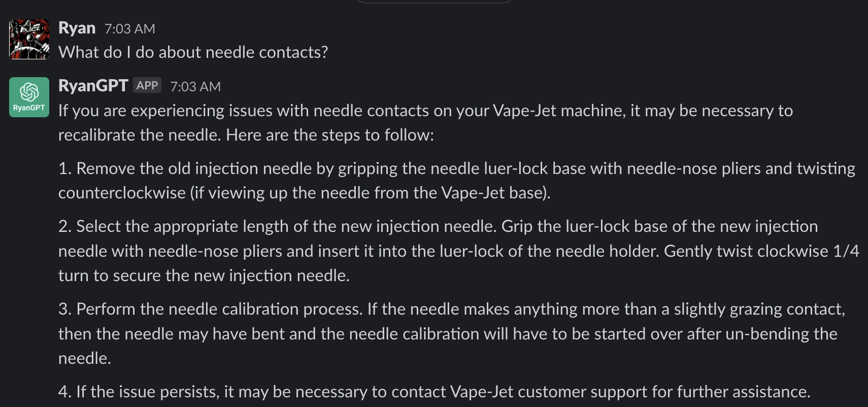Viewport: 868px width, 407px height.
Task: Select step 3 about needle calibration process
Action: point(452,333)
